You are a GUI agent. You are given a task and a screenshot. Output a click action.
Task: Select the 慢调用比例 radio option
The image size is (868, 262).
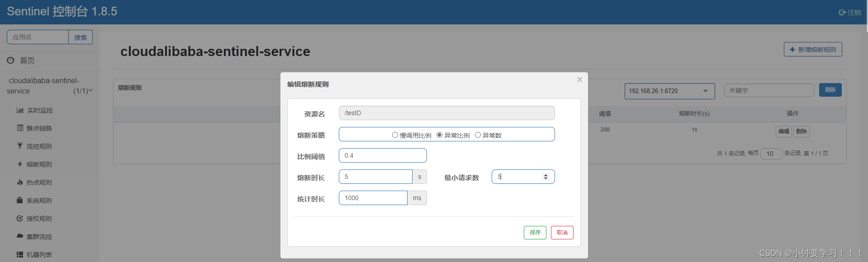pos(395,135)
